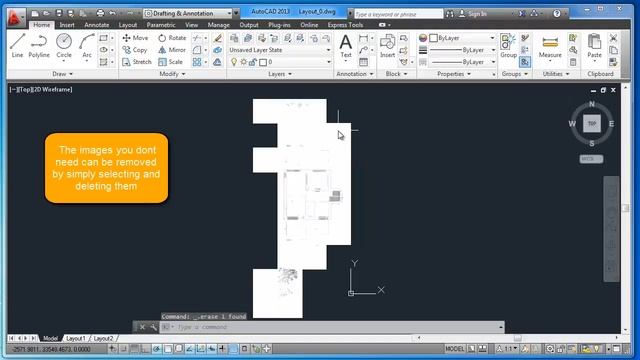Click the Scale tool
This screenshot has height=360, width=640.
171,62
